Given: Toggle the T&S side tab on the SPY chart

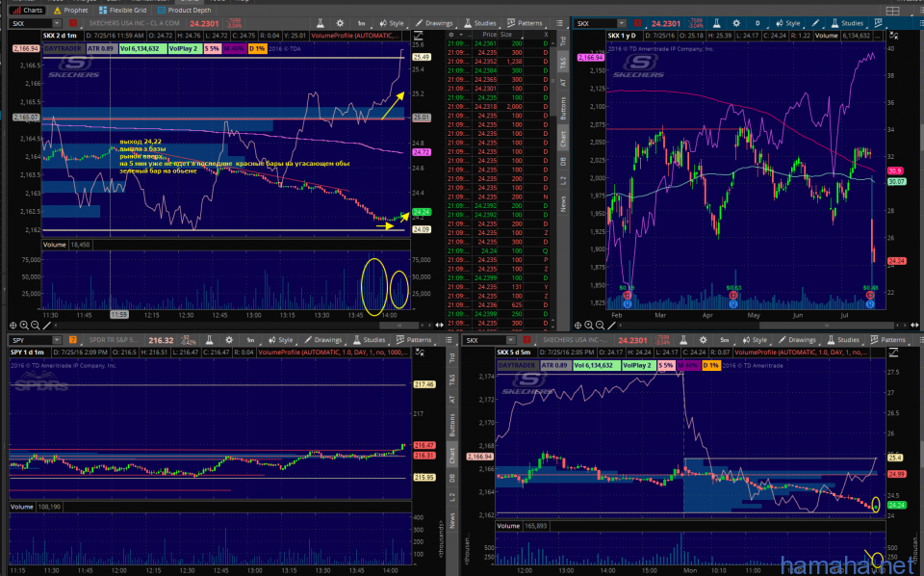Looking at the screenshot, I should click(452, 380).
